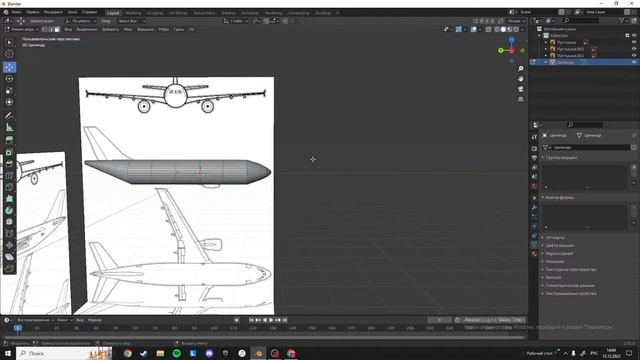The height and width of the screenshot is (360, 640).
Task: Select the Select Box tool in left toolbar
Action: tap(9, 42)
